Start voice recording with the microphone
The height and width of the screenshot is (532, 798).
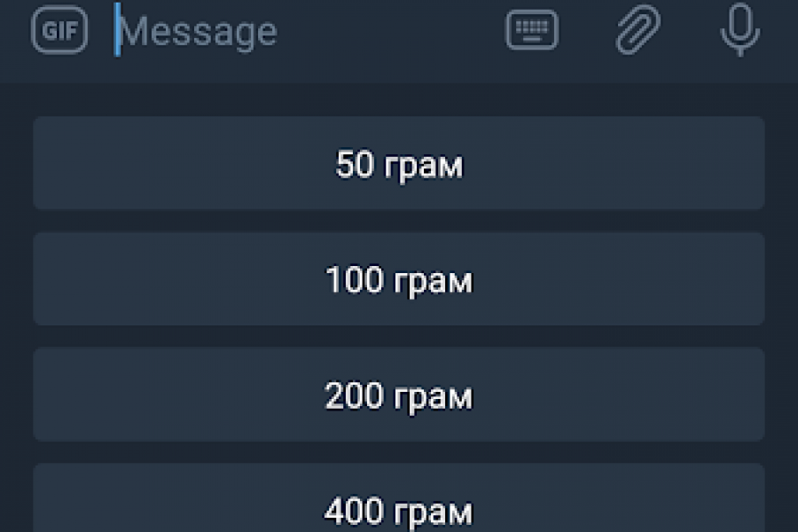739,31
